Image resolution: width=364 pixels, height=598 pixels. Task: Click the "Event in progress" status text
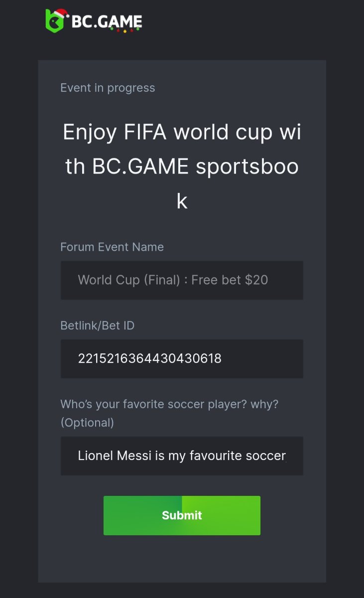(108, 88)
